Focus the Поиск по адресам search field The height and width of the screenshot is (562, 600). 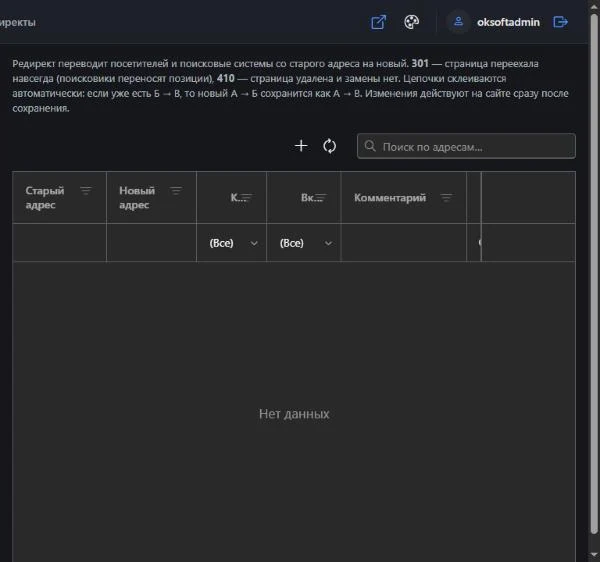466,146
